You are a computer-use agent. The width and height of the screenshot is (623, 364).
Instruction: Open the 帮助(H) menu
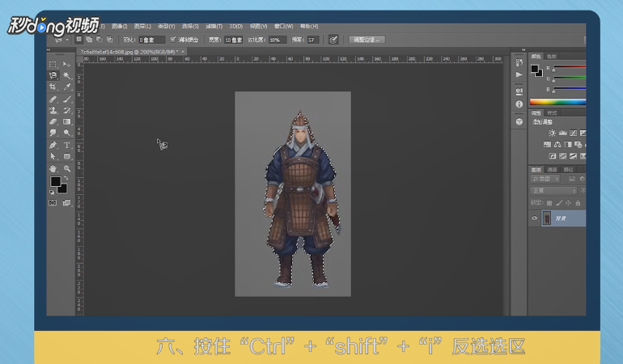309,26
